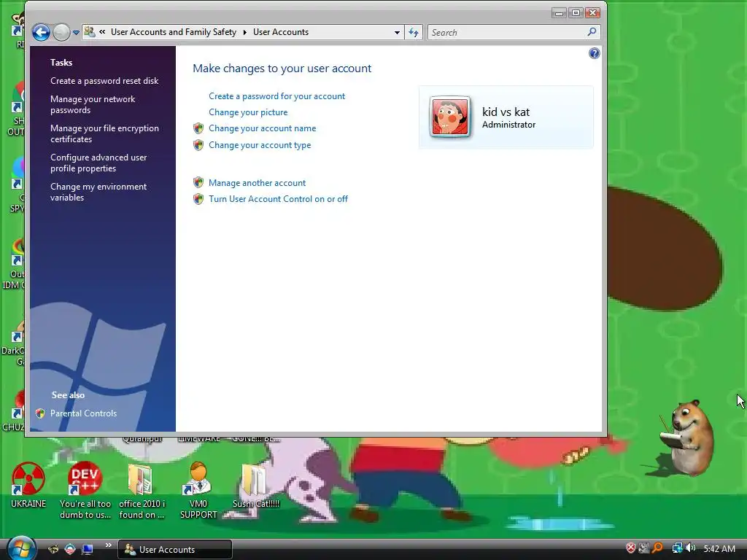Open the VM0 SUPPORT desktop shortcut
The height and width of the screenshot is (560, 747).
198,491
